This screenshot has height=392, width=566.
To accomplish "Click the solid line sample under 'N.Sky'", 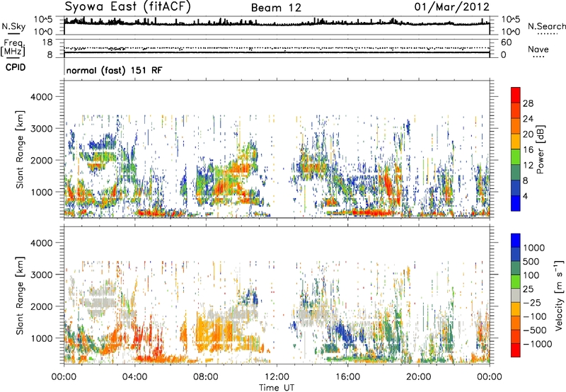I will pyautogui.click(x=13, y=33).
